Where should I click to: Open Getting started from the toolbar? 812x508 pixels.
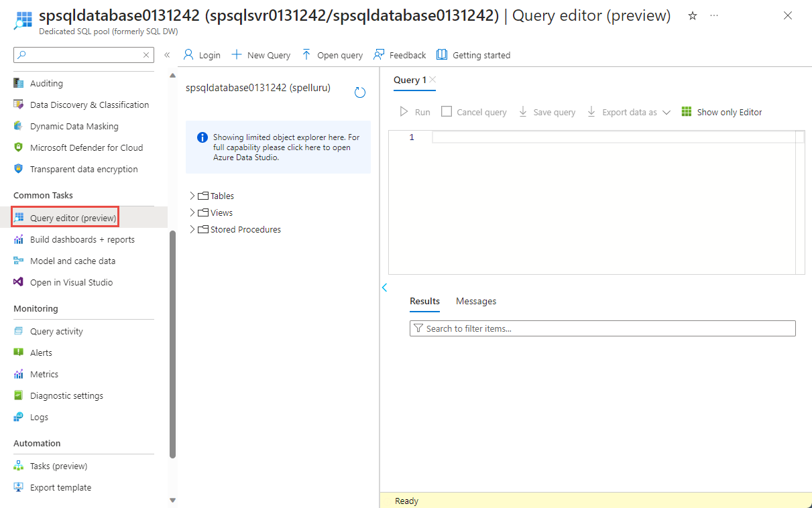pyautogui.click(x=473, y=55)
